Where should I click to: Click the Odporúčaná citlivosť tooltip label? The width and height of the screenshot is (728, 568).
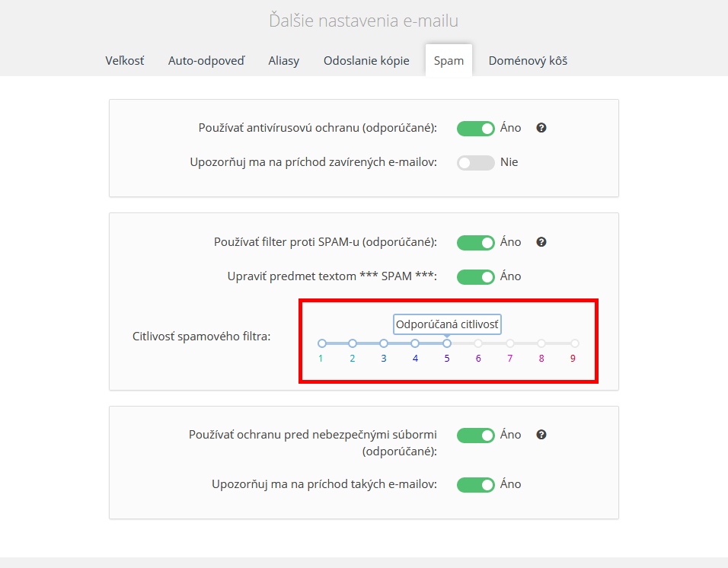click(x=447, y=324)
